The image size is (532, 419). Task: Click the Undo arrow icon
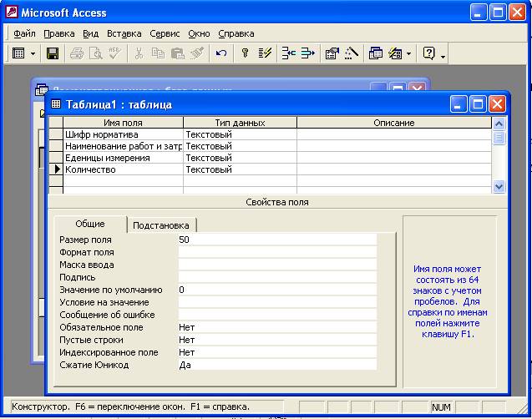tap(221, 53)
